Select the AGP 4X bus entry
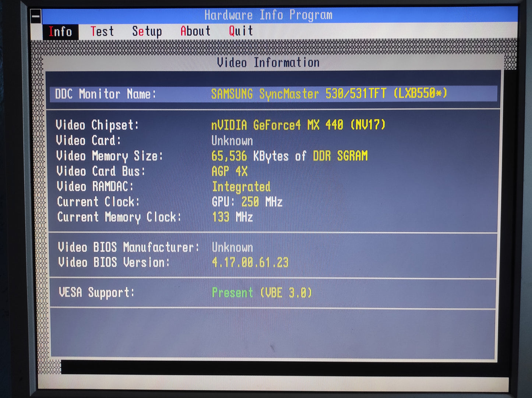 [x=229, y=171]
